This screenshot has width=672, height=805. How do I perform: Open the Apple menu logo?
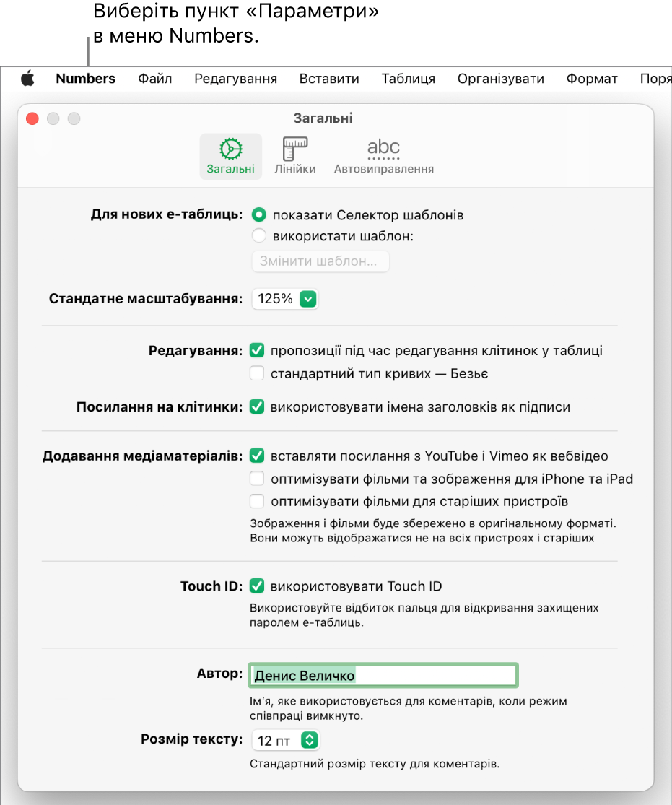(x=27, y=79)
